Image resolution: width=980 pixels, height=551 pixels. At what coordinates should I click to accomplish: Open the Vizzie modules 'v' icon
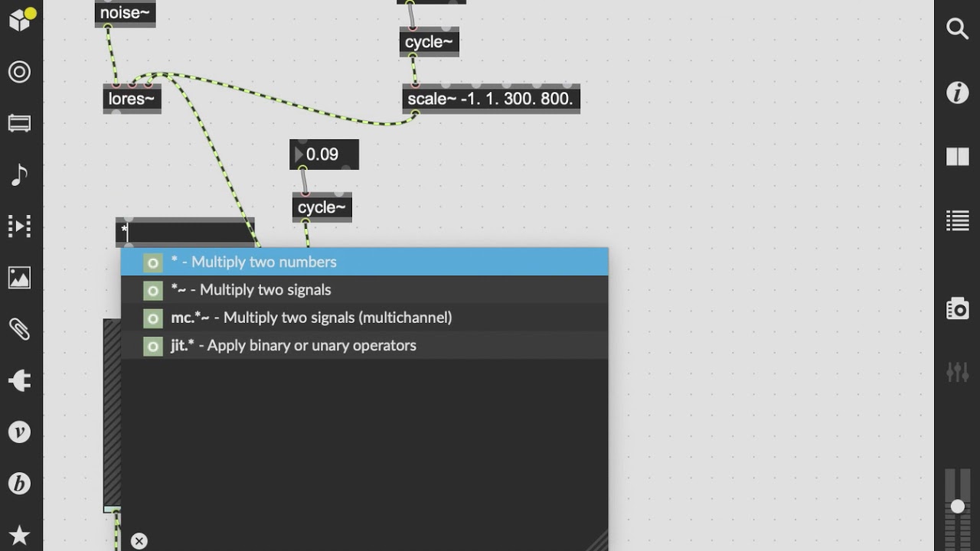(x=20, y=432)
